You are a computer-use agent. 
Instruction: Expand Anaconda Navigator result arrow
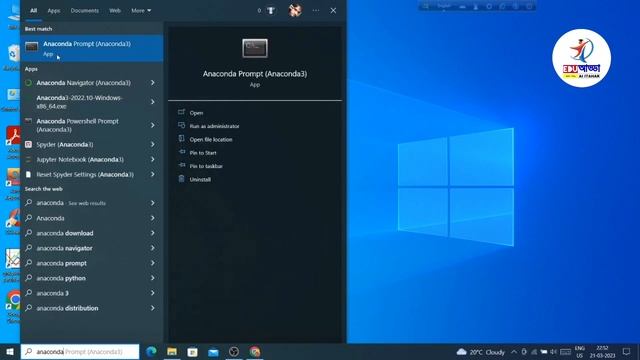(x=153, y=83)
